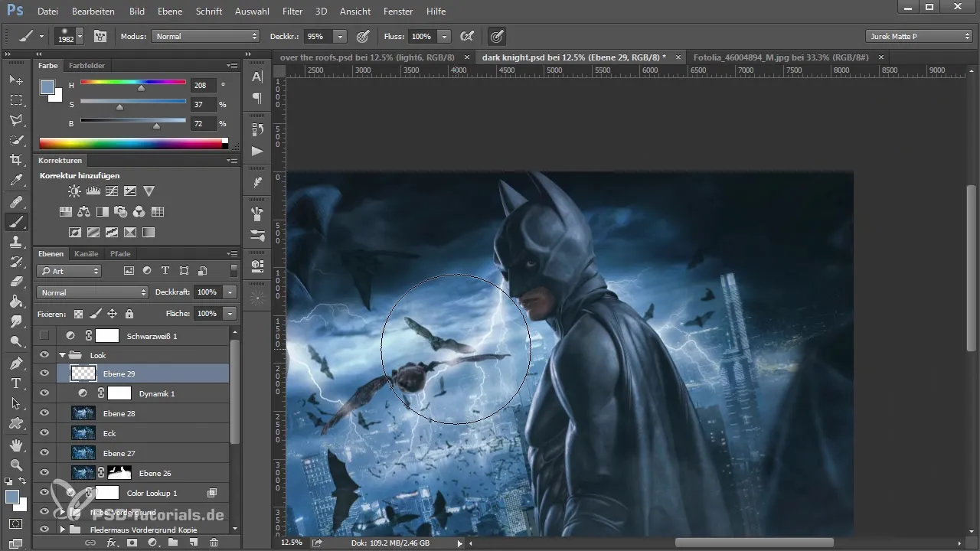This screenshot has height=551, width=980.
Task: Open layer blend mode Normal dropdown
Action: tap(92, 292)
